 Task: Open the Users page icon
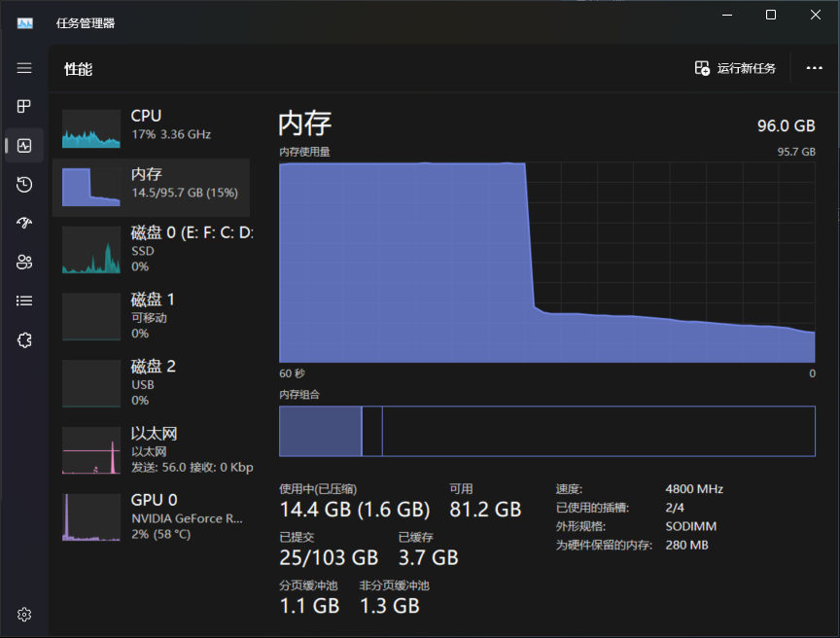pyautogui.click(x=24, y=262)
